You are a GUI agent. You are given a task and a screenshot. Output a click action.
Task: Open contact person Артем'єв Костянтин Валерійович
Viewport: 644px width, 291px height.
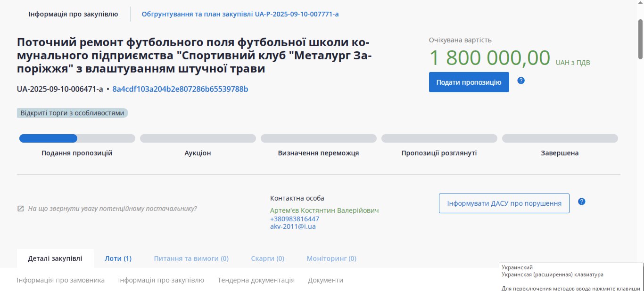324,210
